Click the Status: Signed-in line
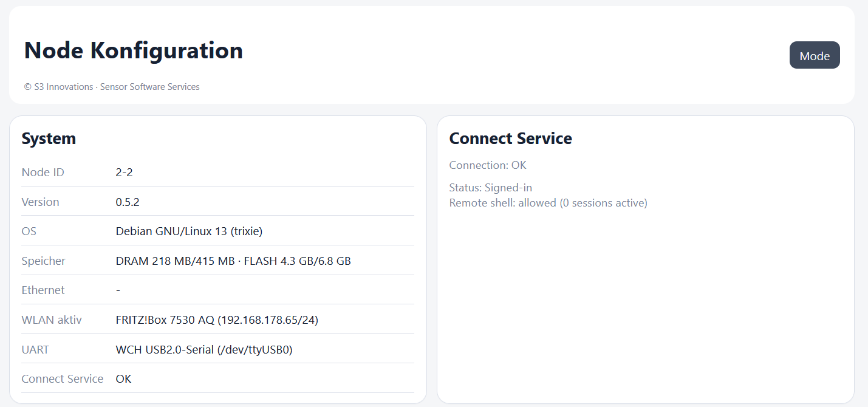This screenshot has height=407, width=868. pos(491,188)
